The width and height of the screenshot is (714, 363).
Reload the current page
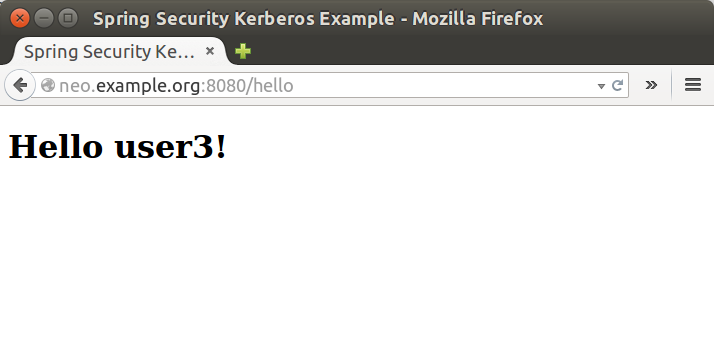(617, 85)
